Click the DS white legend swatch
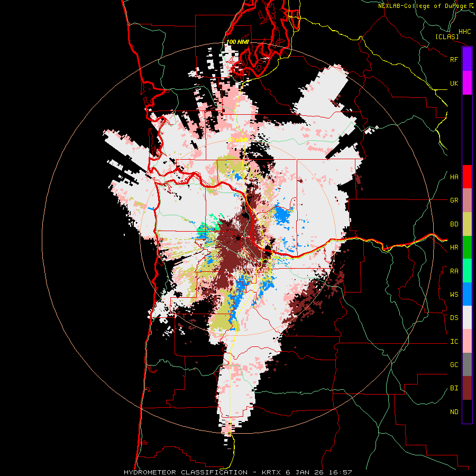This screenshot has height=476, width=476. click(467, 318)
